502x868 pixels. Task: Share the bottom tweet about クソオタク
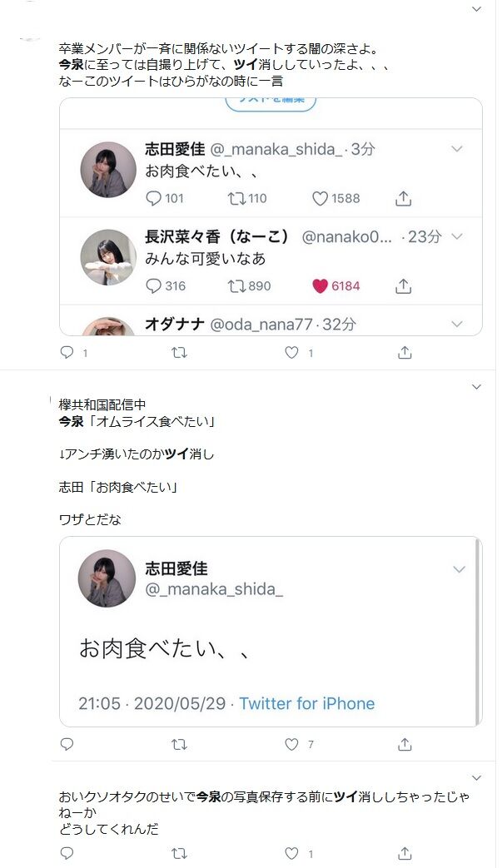coord(405,853)
